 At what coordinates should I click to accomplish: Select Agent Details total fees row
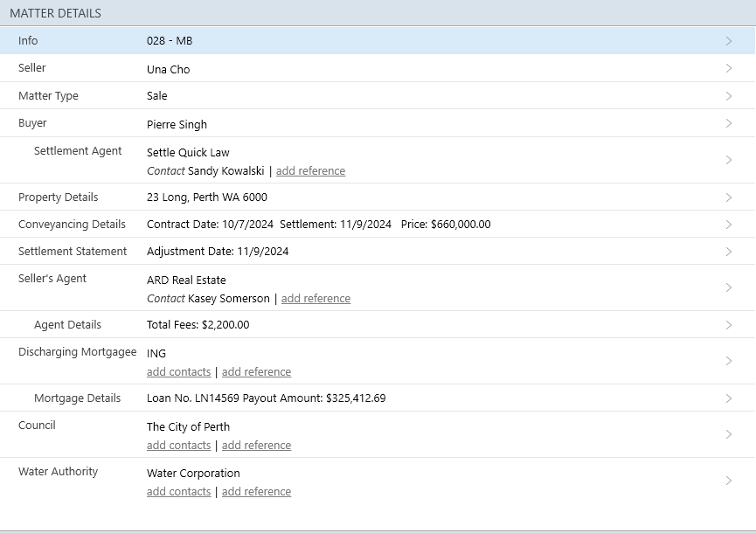click(198, 325)
